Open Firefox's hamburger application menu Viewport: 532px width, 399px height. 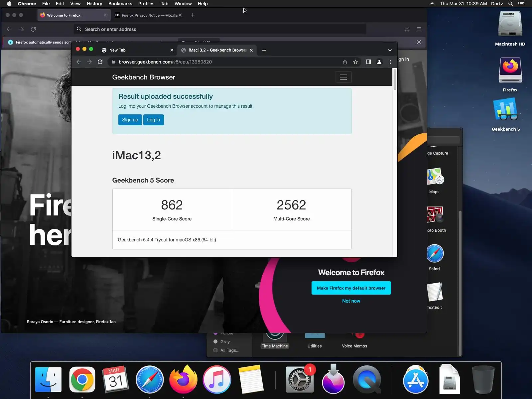pyautogui.click(x=419, y=29)
